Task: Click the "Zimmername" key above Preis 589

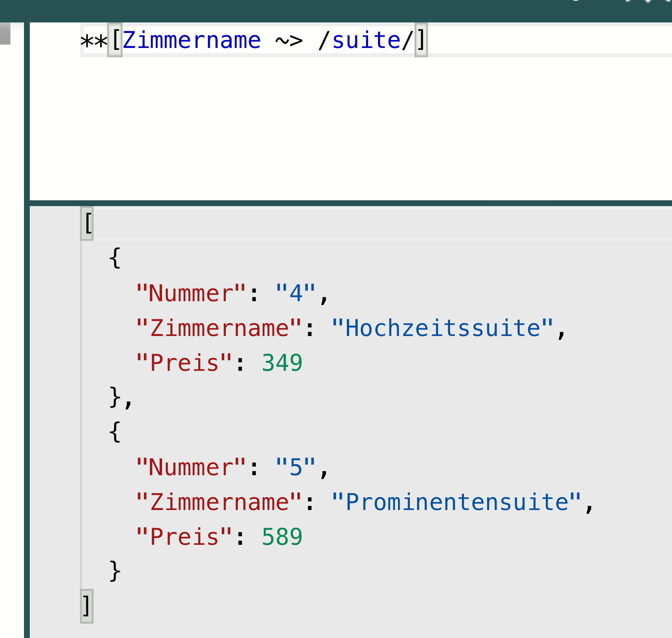Action: pyautogui.click(x=219, y=502)
